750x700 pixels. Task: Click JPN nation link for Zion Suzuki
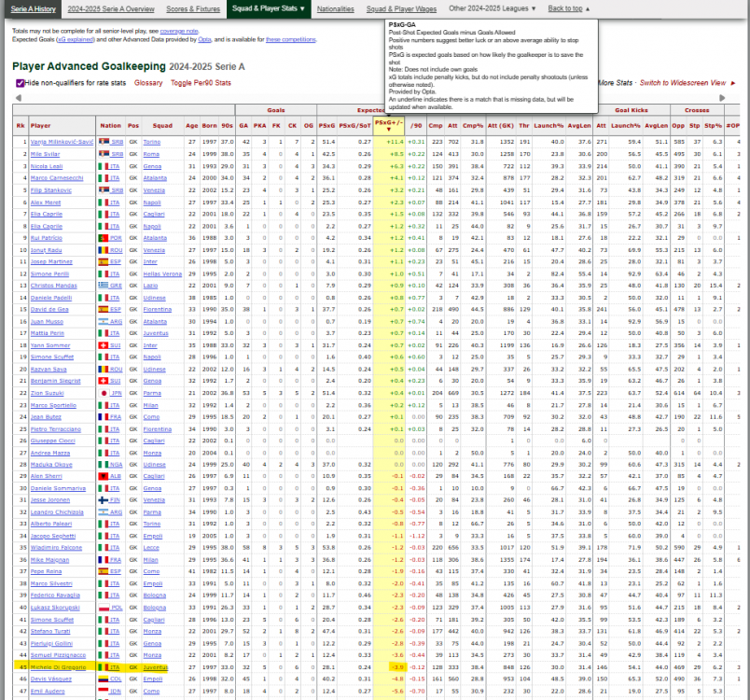click(x=117, y=393)
